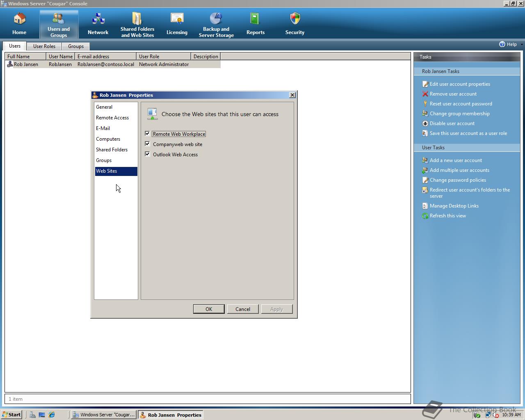Click Change password policies icon
The height and width of the screenshot is (420, 525).
425,180
